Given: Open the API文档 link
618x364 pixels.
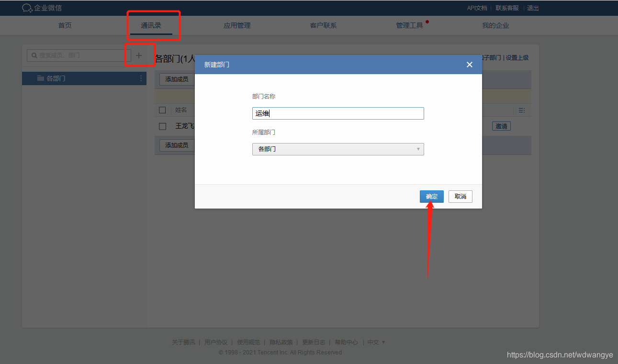Looking at the screenshot, I should [477, 8].
